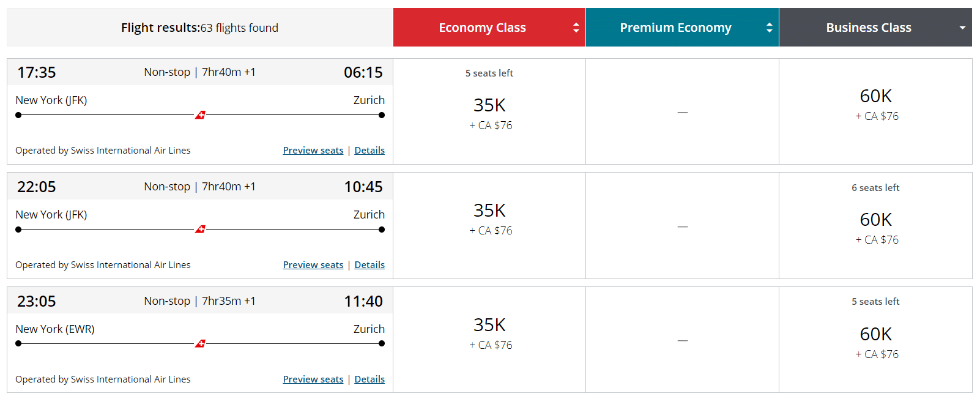Screen dimensions: 980x396
Task: Click Swiss airline icon on 23:05 flight
Action: coord(200,344)
